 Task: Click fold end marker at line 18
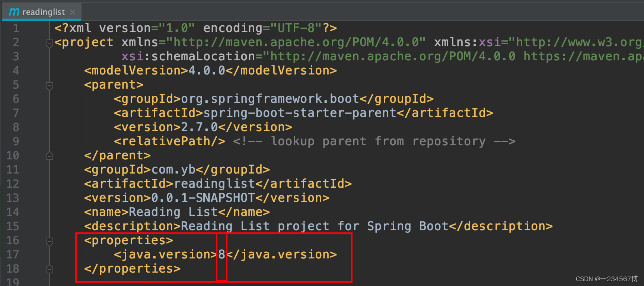pyautogui.click(x=49, y=269)
